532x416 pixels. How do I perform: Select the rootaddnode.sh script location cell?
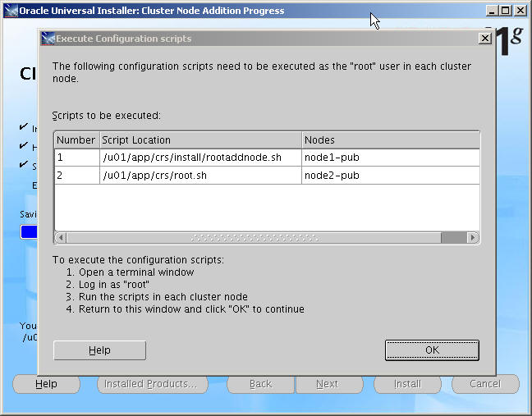pyautogui.click(x=200, y=158)
